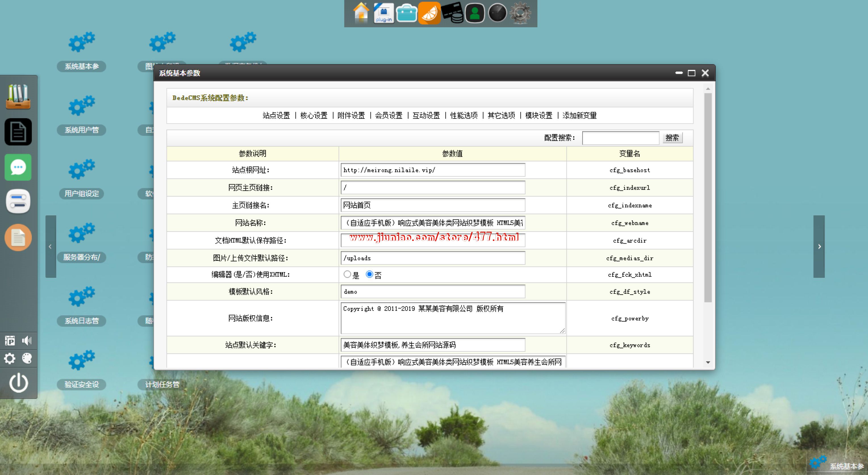This screenshot has width=868, height=475.
Task: Select 是 radio for editor XHTML
Action: coord(347,274)
